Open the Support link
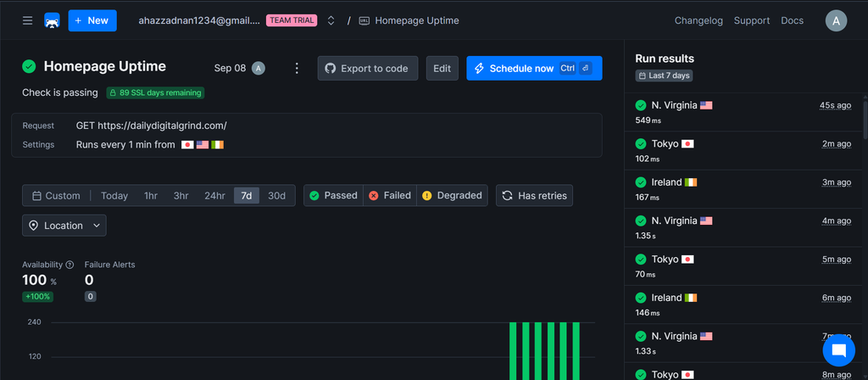This screenshot has height=380, width=868. (752, 20)
